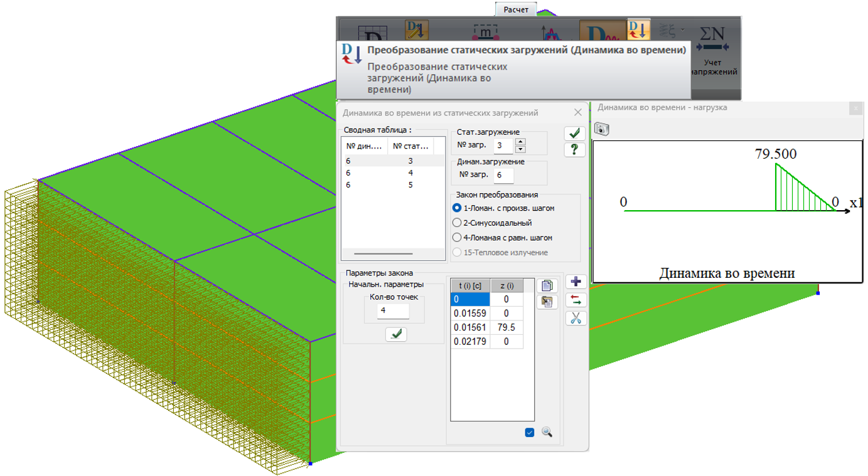
Task: Click the camera snapshot icon in the load panel
Action: point(602,129)
